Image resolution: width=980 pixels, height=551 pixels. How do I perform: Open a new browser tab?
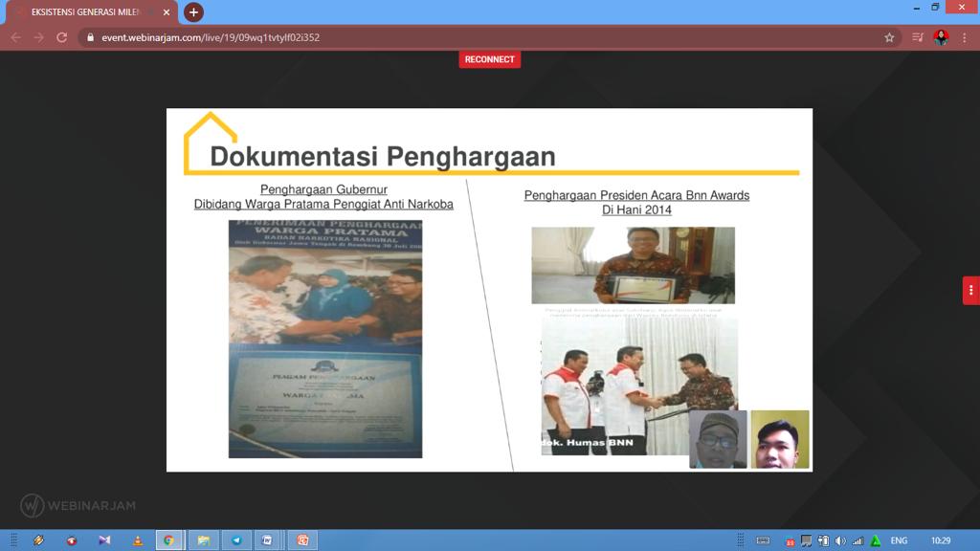point(193,11)
